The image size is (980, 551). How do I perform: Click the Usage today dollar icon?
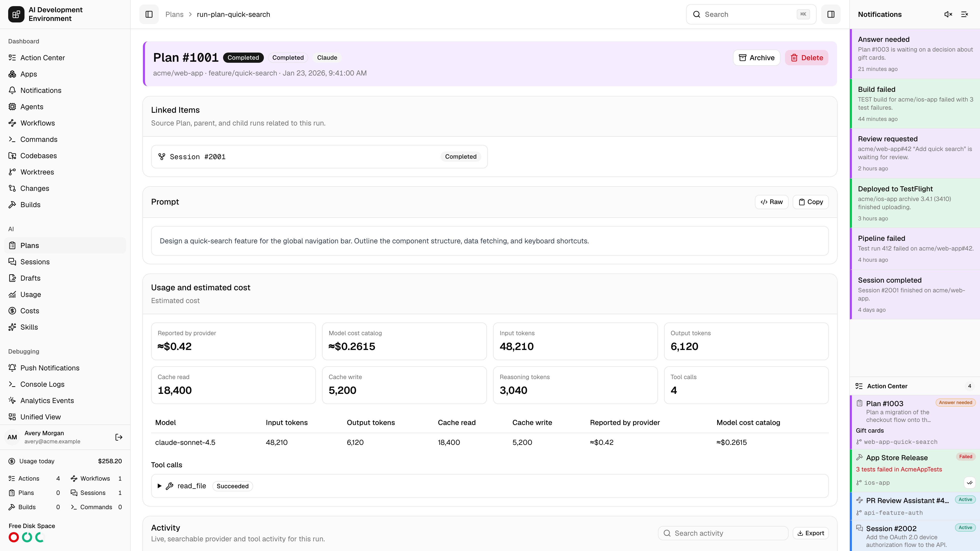click(x=12, y=461)
